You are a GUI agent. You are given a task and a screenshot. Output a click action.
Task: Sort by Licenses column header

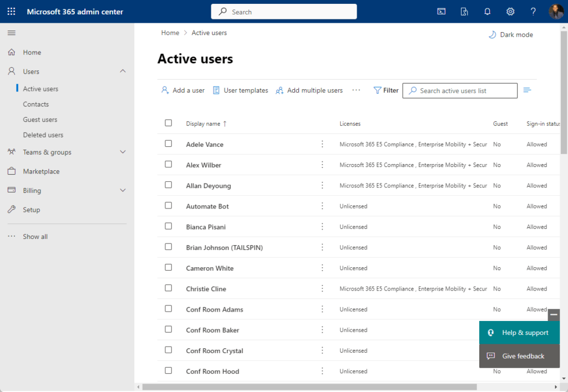pos(350,124)
